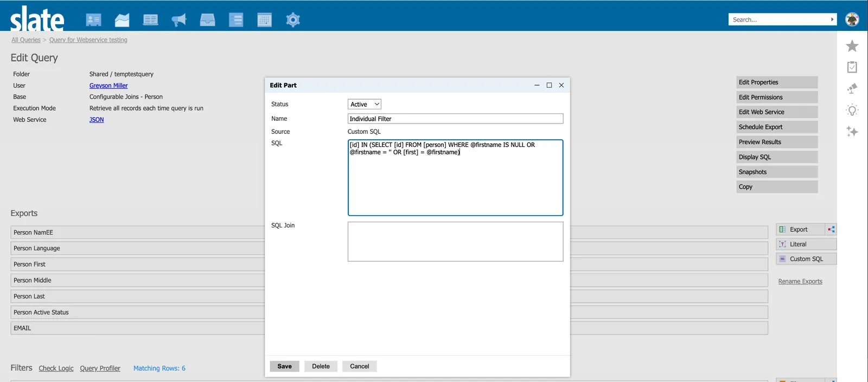Viewport: 868px width, 382px height.
Task: Select the EMAIL export row
Action: pyautogui.click(x=389, y=328)
